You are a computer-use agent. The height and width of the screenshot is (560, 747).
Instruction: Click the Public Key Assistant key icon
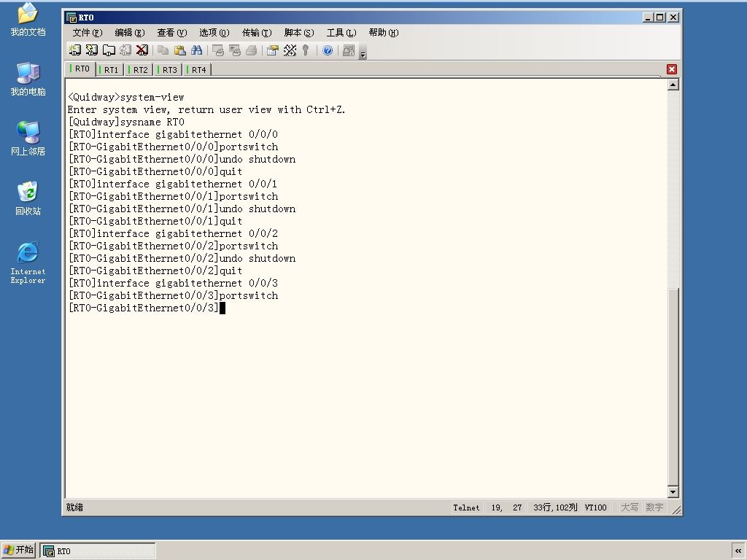click(306, 50)
